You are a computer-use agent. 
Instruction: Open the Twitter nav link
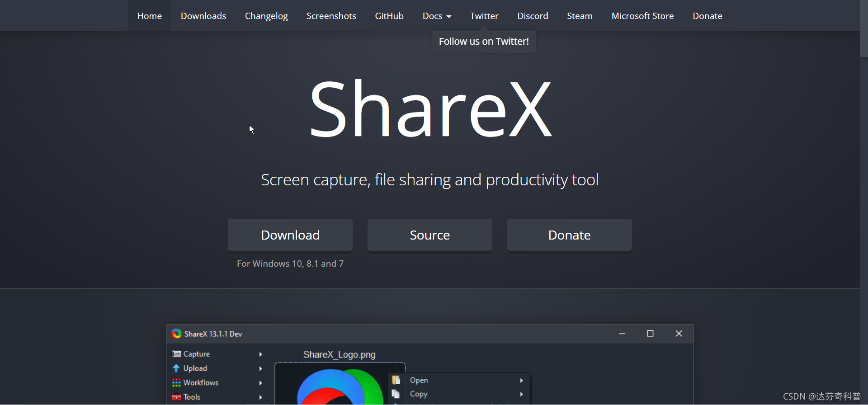pos(484,16)
